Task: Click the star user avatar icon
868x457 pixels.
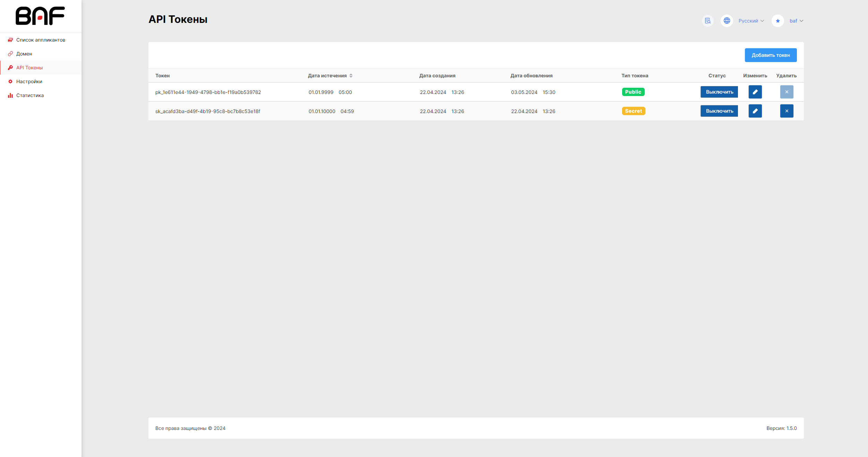Action: tap(778, 21)
